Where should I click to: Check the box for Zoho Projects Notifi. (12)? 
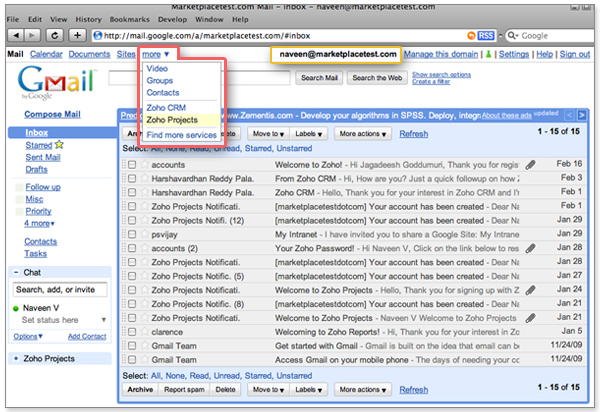132,220
